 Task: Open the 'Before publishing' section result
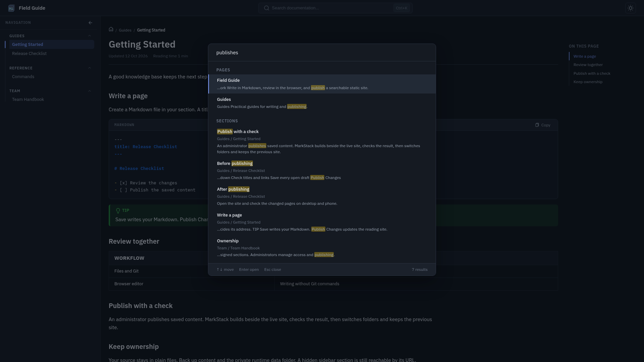(322, 170)
